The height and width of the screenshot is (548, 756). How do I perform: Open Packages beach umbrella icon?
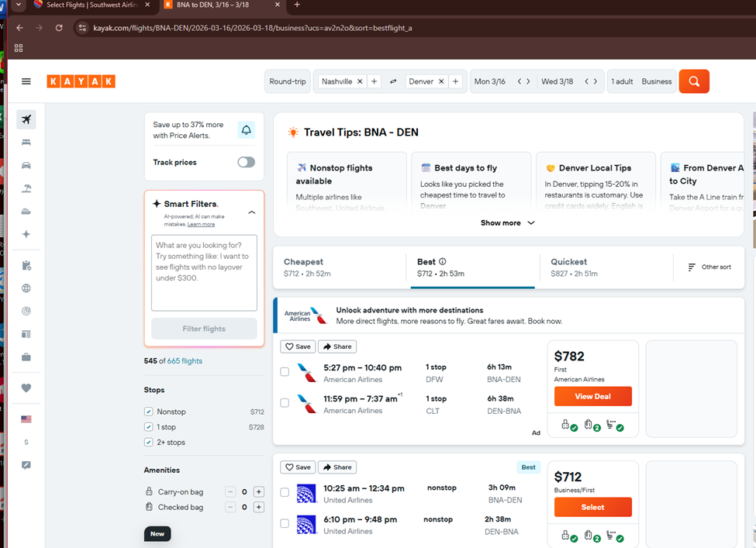(26, 188)
